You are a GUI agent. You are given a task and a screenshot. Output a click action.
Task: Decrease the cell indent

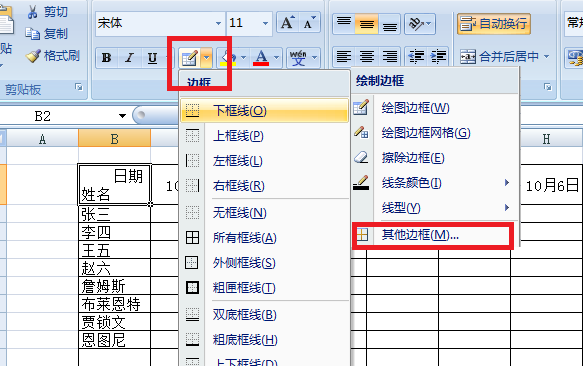click(x=416, y=57)
